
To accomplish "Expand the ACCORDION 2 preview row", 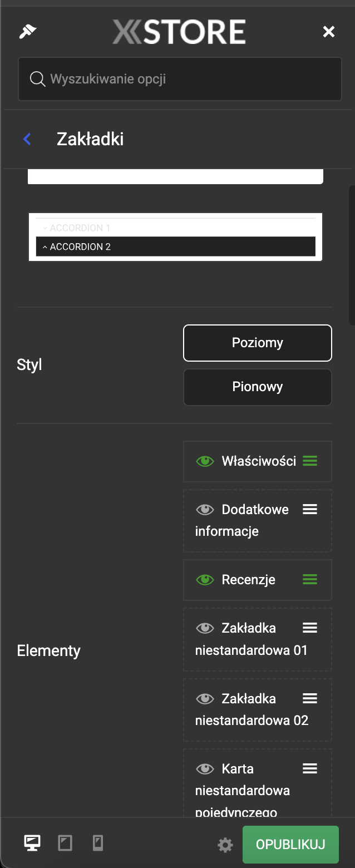I will 176,246.
